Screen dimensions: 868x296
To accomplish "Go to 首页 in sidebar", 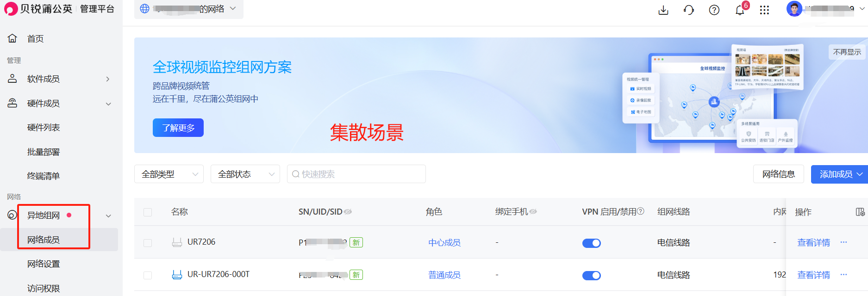I will (36, 38).
